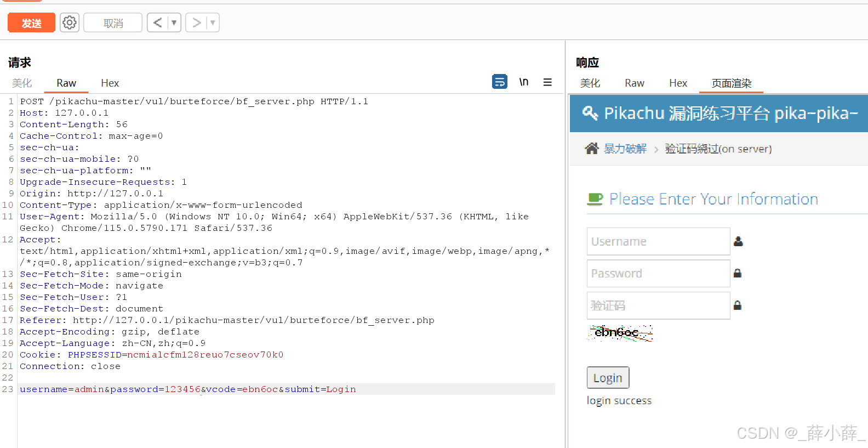Click the Pikachu 漏洞练习平台 title text

click(730, 113)
